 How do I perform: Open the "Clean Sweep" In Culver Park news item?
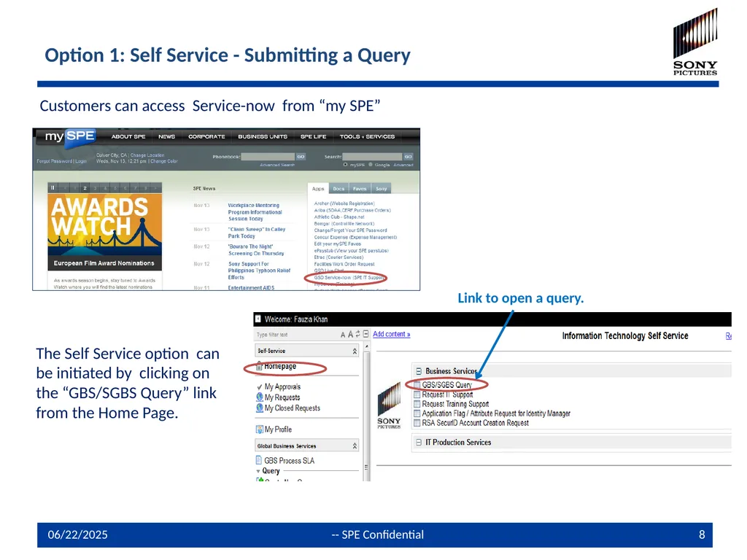(257, 233)
